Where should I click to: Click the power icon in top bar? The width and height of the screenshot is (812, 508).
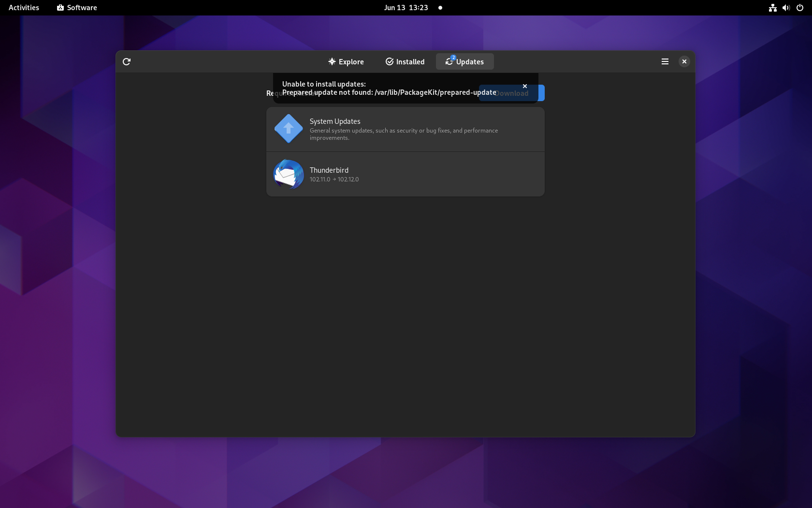click(800, 8)
